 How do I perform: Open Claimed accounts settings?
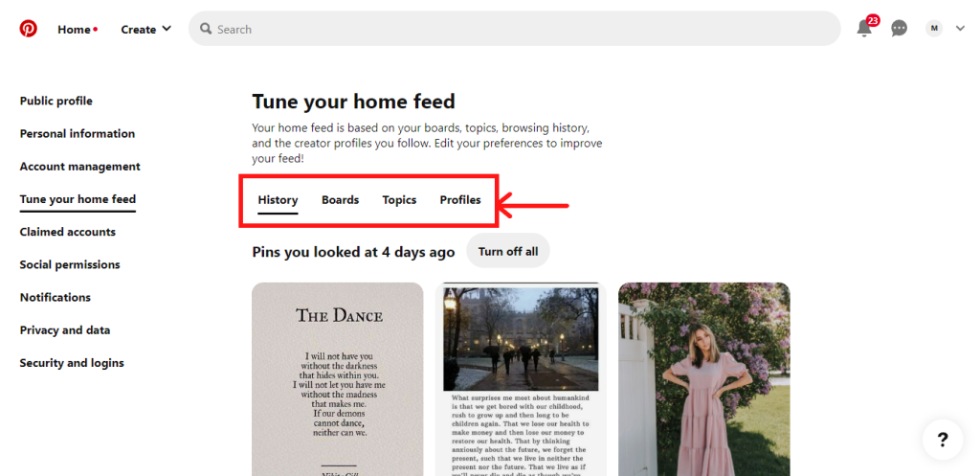coord(68,232)
